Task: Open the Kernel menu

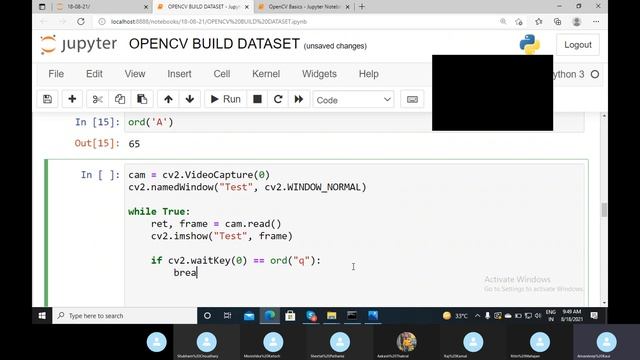Action: (266, 74)
